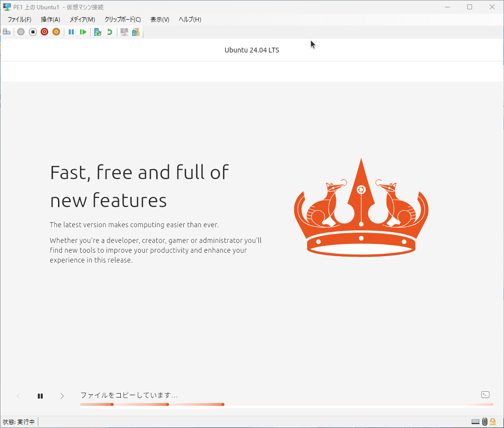Show the installer terminal log icon
The image size is (504, 428).
pos(485,395)
